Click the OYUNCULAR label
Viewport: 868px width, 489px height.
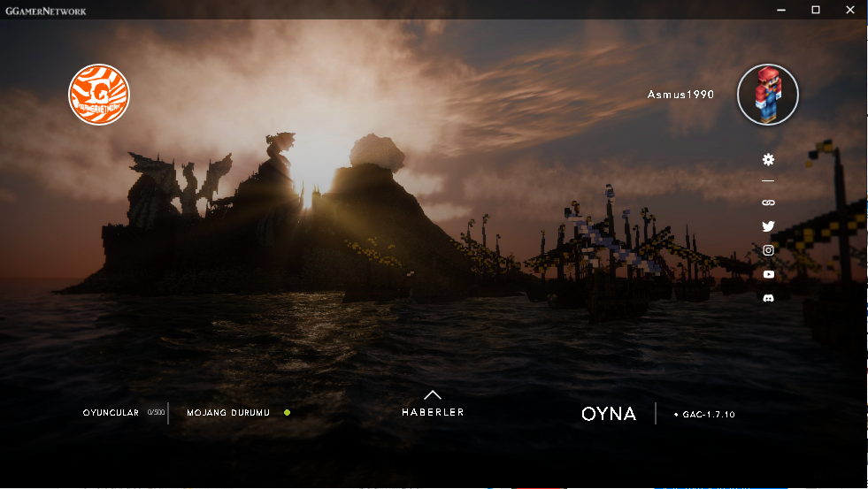pos(111,413)
